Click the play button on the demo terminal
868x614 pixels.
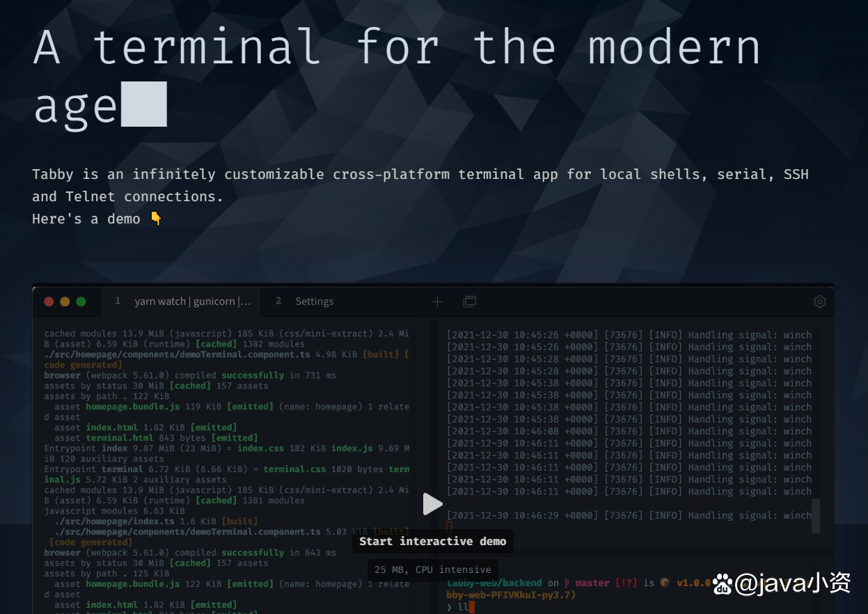(x=432, y=504)
